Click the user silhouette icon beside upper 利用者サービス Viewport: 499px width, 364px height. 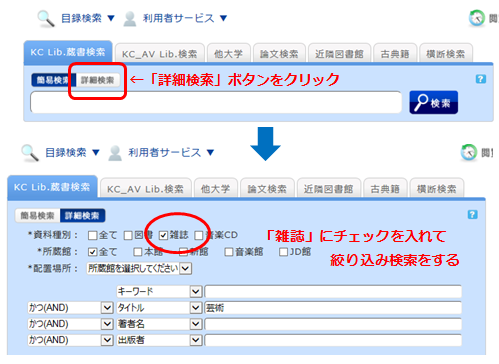(130, 19)
